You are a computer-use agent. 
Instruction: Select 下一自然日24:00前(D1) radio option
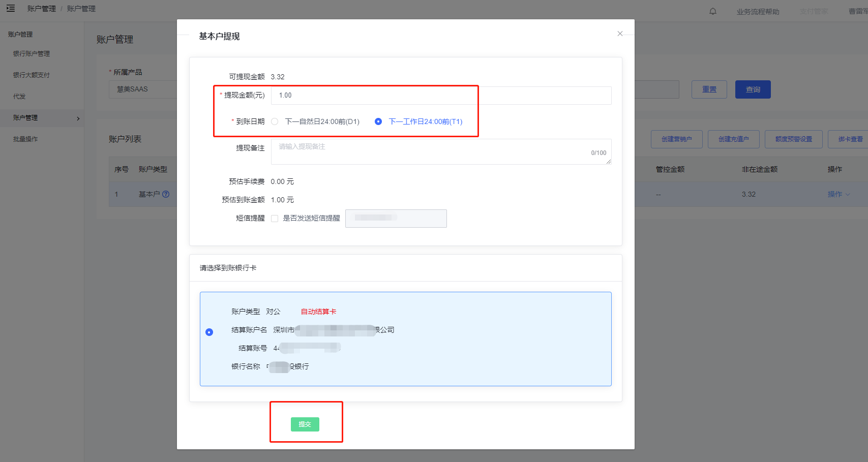click(x=275, y=121)
